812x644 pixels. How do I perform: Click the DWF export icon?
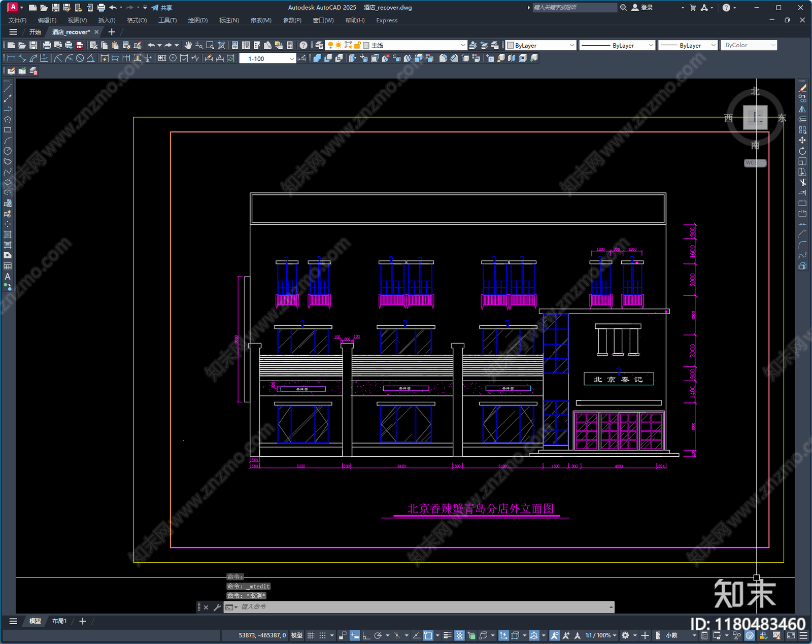point(80,45)
